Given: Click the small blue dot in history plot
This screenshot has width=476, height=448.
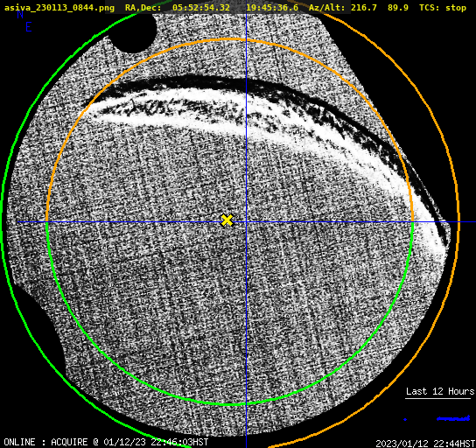Looking at the screenshot, I should coord(405,419).
